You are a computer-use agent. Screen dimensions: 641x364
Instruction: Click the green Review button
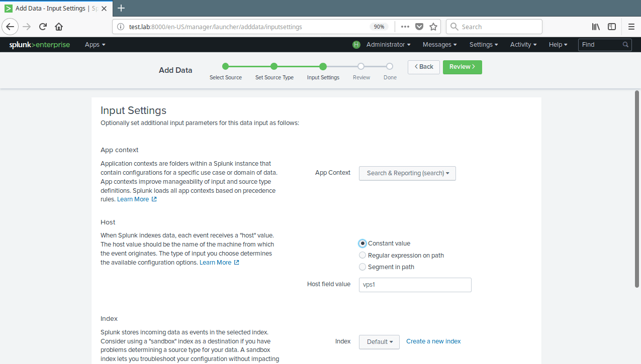coord(462,67)
